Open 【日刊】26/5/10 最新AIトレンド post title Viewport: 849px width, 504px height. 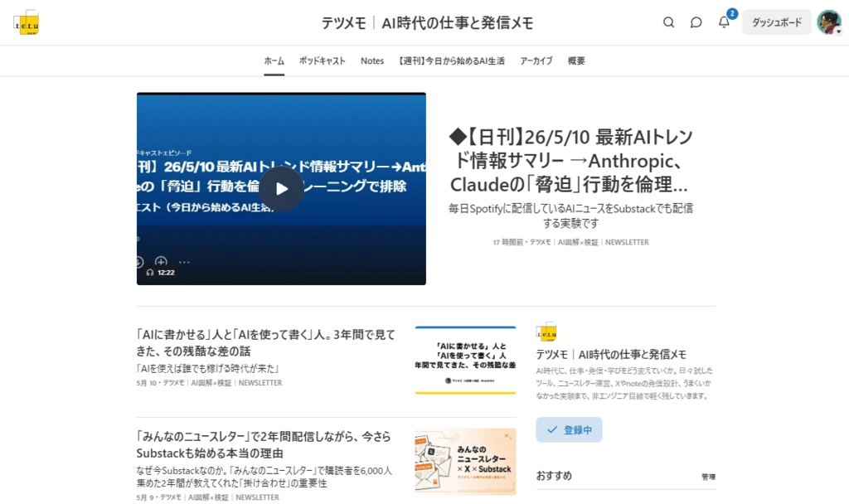point(570,161)
